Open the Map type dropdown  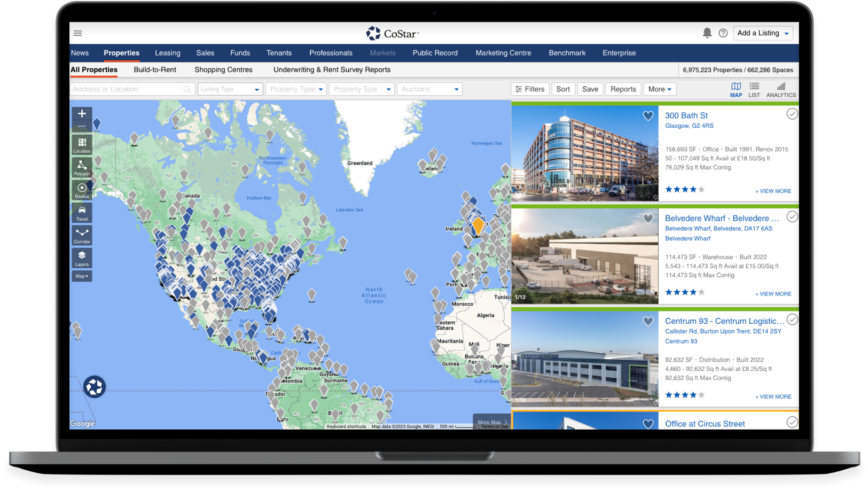tap(82, 276)
